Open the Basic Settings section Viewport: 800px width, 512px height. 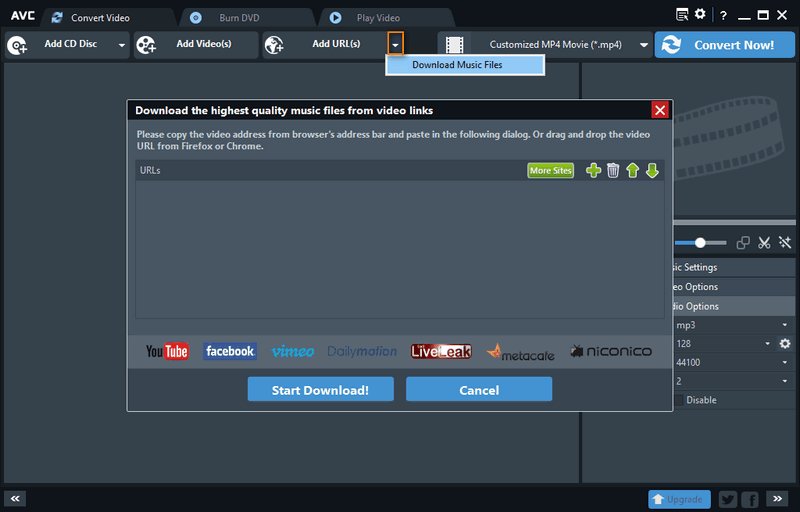click(734, 267)
